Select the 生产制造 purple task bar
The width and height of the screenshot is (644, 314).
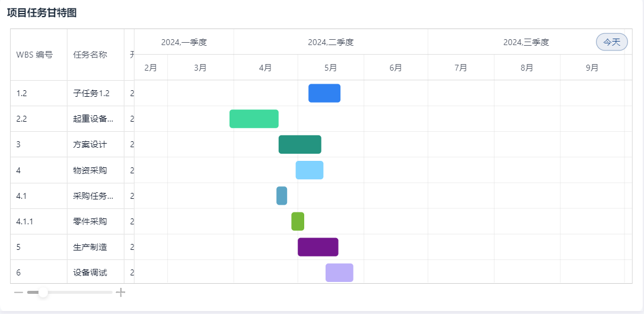318,247
